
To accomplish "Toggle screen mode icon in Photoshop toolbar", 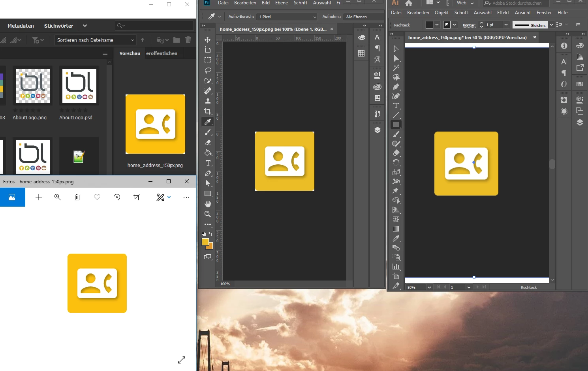I will pos(208,257).
